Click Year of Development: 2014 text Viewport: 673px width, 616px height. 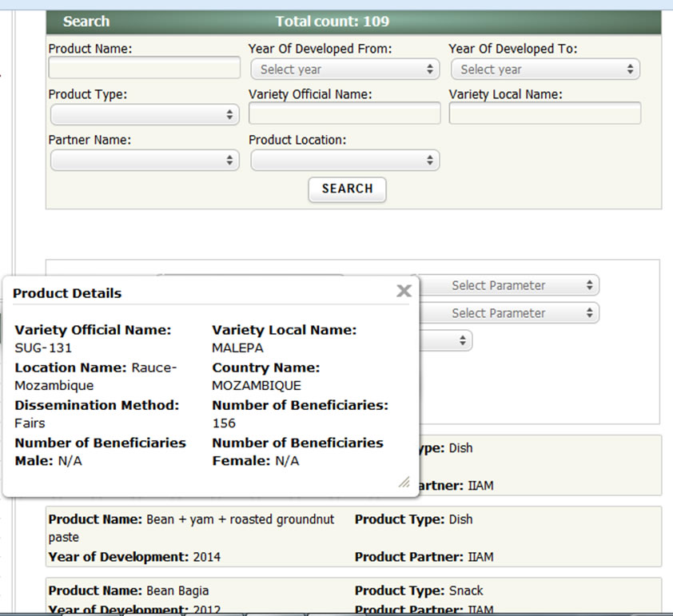[x=134, y=557]
